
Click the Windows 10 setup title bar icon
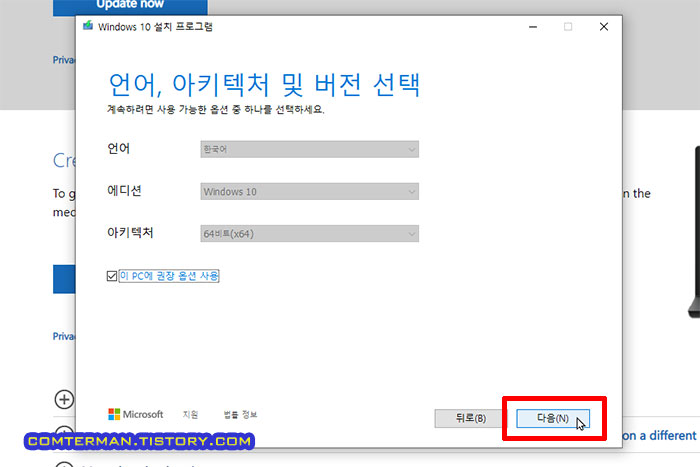pyautogui.click(x=88, y=26)
